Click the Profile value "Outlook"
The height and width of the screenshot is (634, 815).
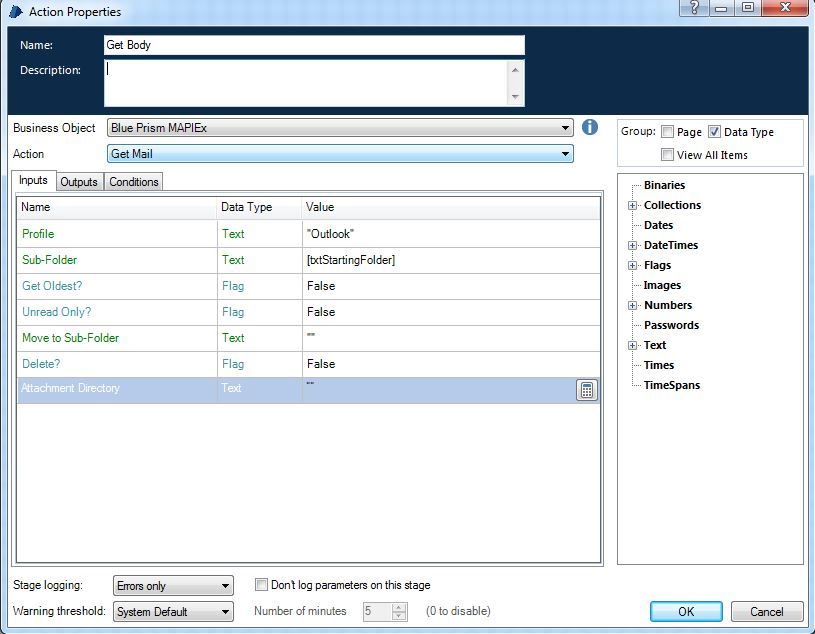(451, 234)
